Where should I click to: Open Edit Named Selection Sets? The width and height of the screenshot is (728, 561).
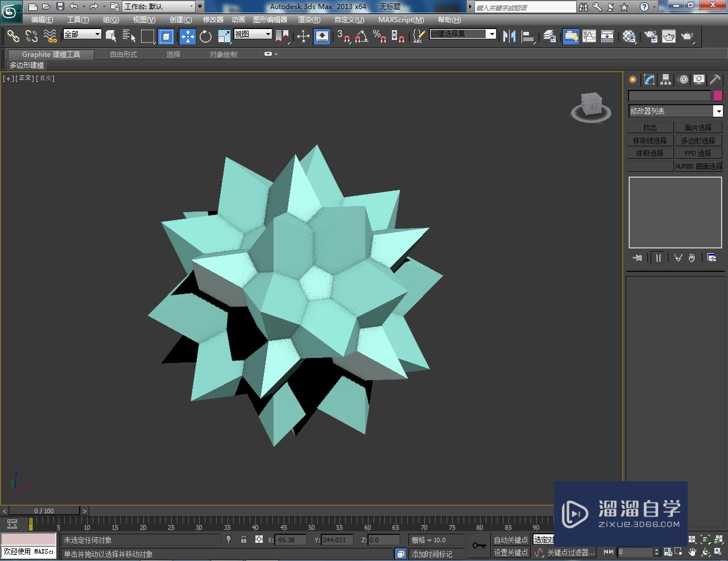click(418, 36)
